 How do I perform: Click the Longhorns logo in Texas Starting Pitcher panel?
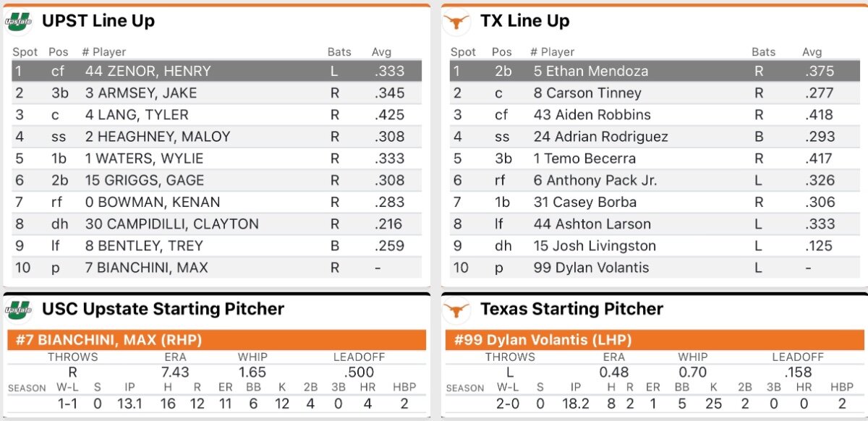pyautogui.click(x=456, y=310)
